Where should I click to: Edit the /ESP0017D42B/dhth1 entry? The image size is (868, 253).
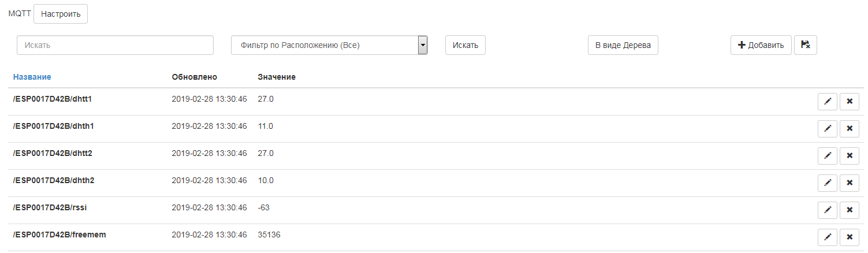(x=828, y=128)
